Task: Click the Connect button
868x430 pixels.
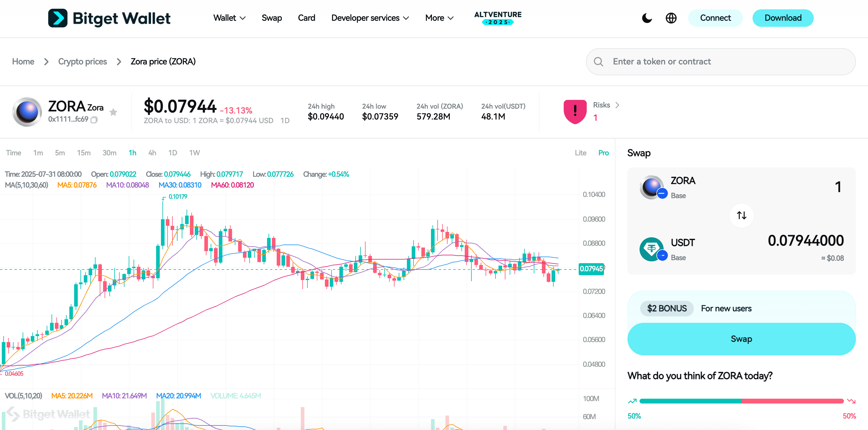Action: point(715,18)
